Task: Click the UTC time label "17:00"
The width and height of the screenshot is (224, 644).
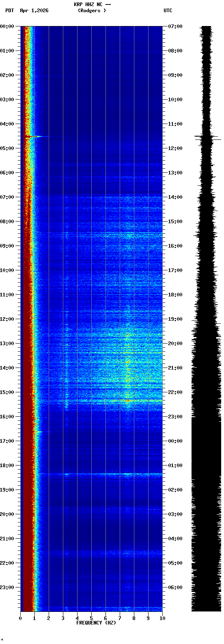Action: [175, 270]
